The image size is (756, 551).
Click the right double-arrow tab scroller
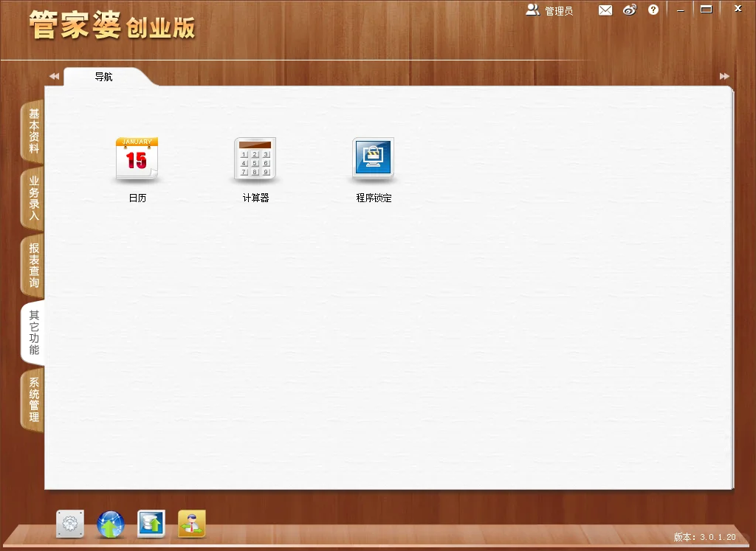(x=724, y=76)
